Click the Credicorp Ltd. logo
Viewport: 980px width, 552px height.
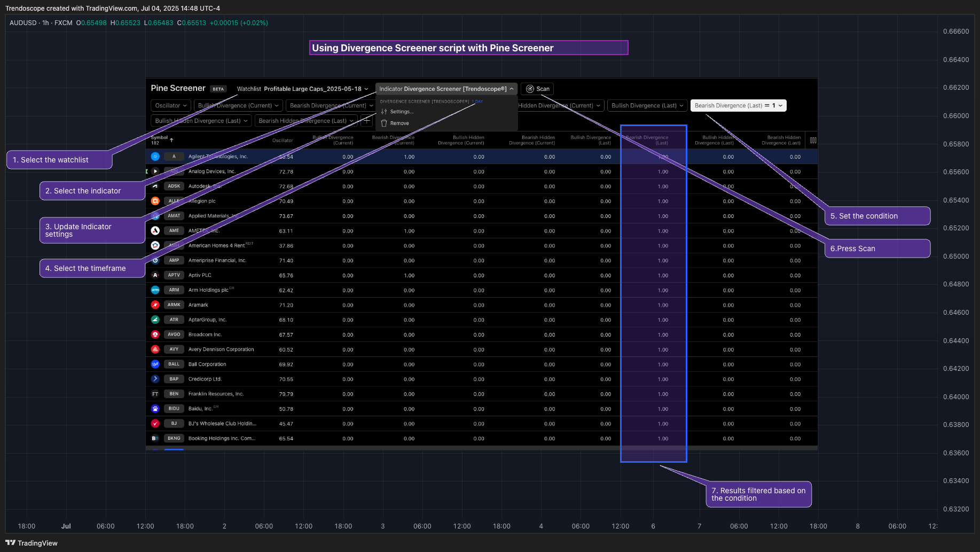pyautogui.click(x=155, y=379)
